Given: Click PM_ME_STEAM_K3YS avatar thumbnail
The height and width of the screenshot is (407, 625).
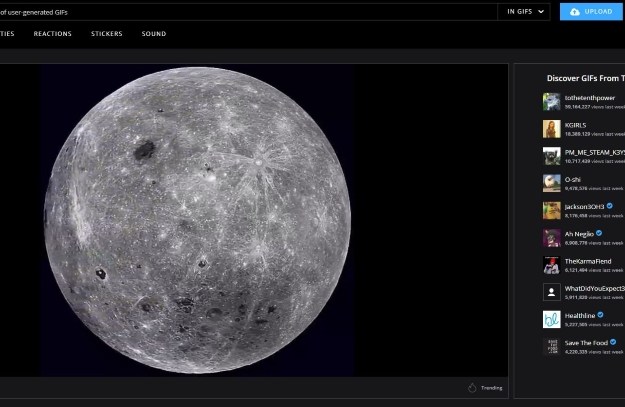Looking at the screenshot, I should click(x=551, y=156).
